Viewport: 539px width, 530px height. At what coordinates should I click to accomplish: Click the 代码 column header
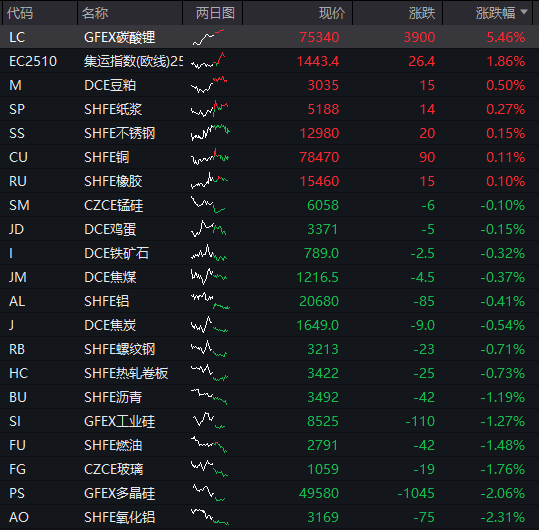point(20,13)
